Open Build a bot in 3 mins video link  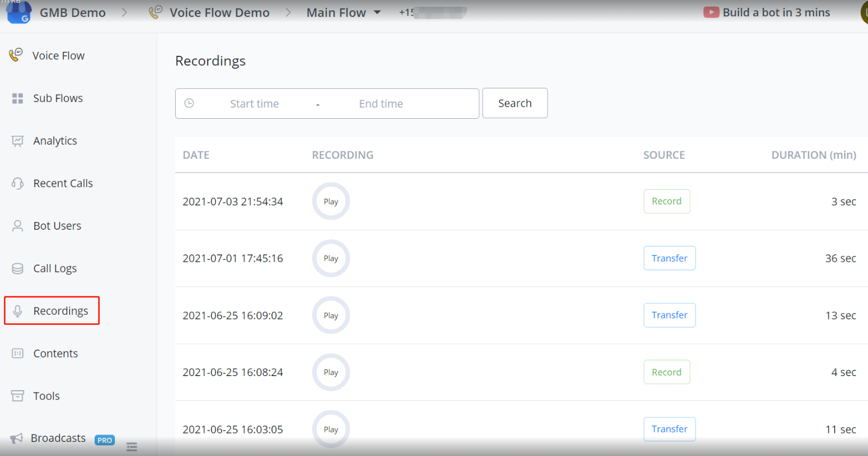(776, 12)
